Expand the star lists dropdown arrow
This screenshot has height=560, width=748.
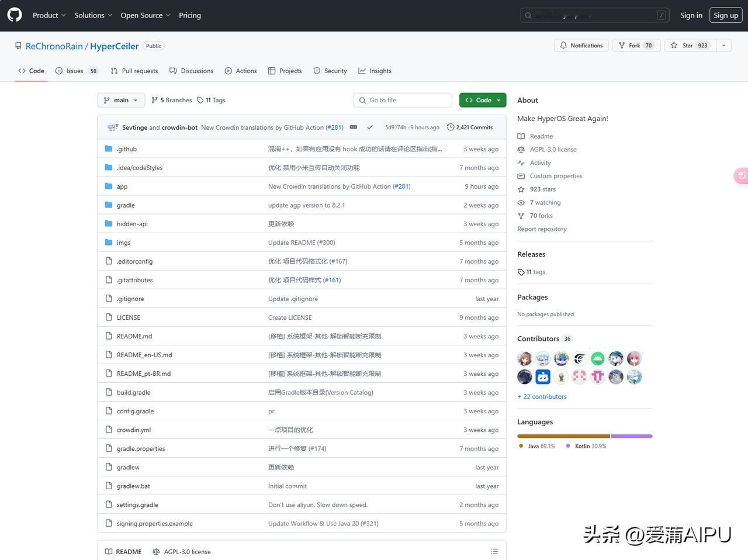[723, 46]
